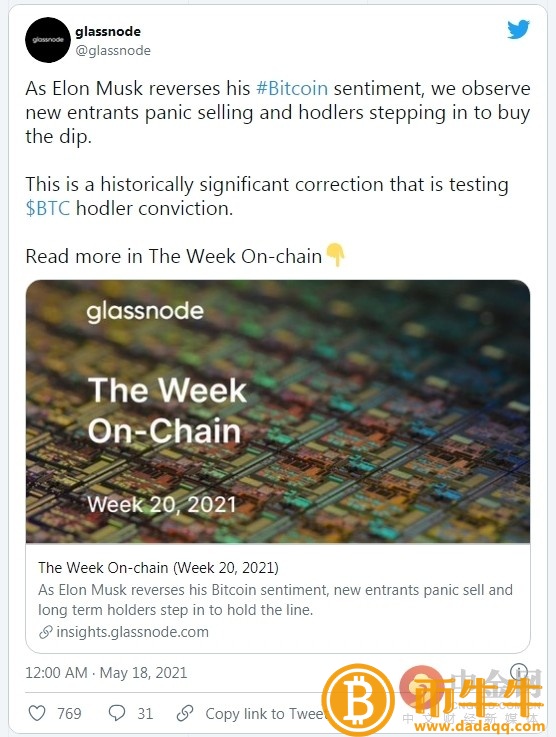The height and width of the screenshot is (737, 556).
Task: Click the 769 likes count
Action: coord(69,713)
